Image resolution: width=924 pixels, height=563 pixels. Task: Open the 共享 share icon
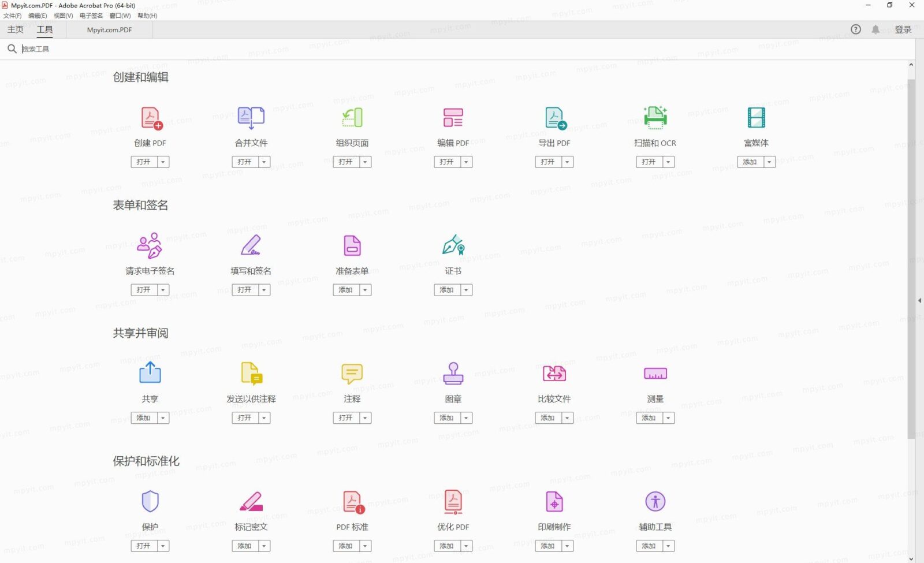(x=150, y=372)
